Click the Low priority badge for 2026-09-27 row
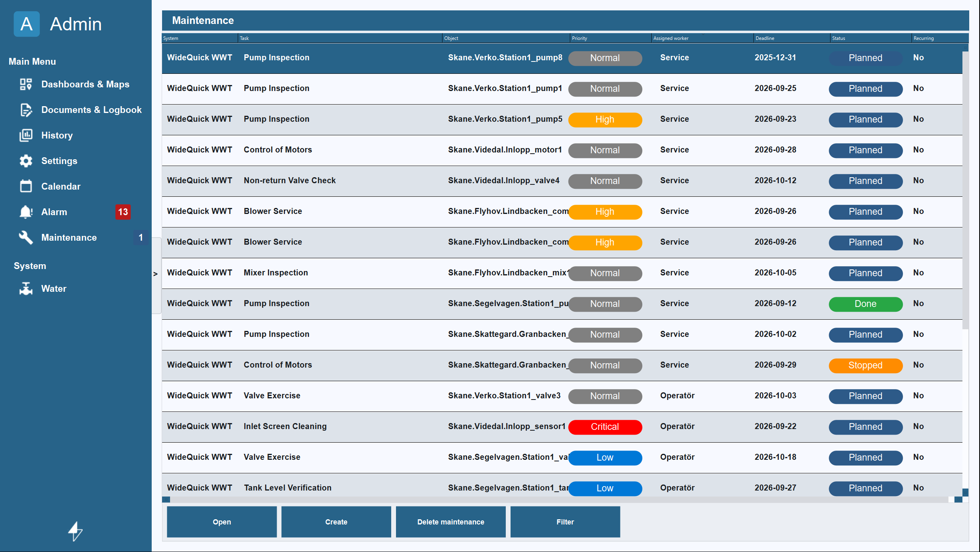The image size is (980, 552). point(605,488)
